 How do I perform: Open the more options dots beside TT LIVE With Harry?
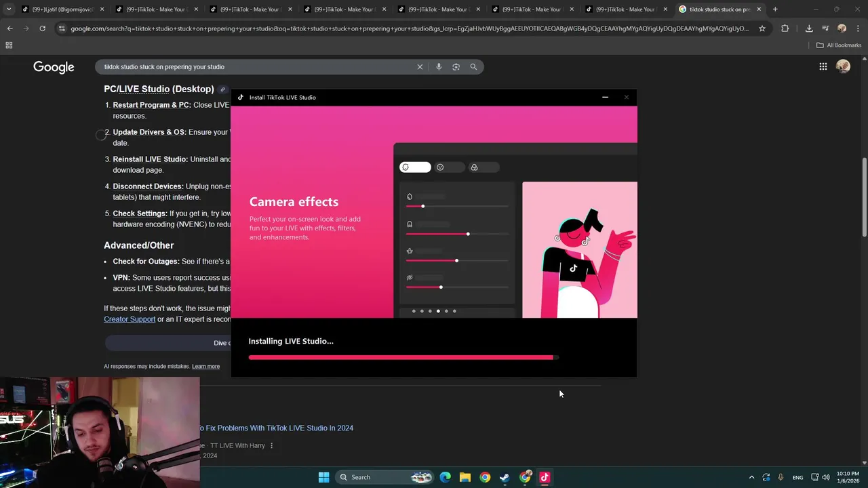point(271,445)
